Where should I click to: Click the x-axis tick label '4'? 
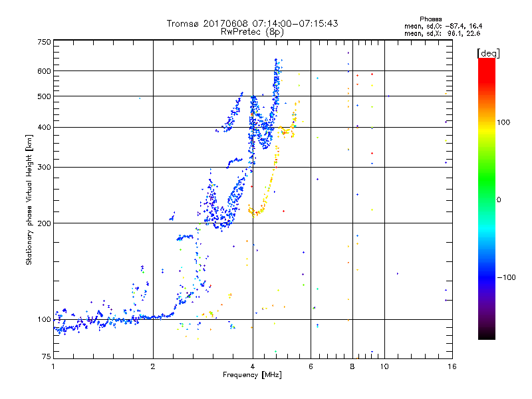pos(253,366)
